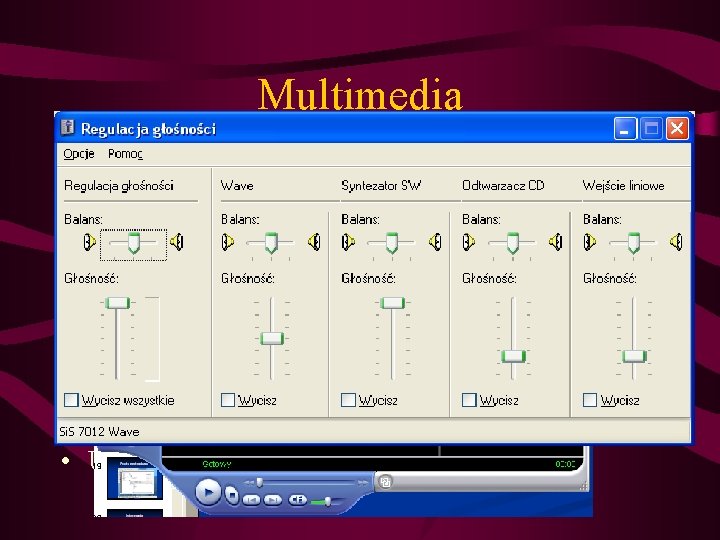The width and height of the screenshot is (720, 540).
Task: Click left speaker icon in Wave balance
Action: tap(228, 242)
